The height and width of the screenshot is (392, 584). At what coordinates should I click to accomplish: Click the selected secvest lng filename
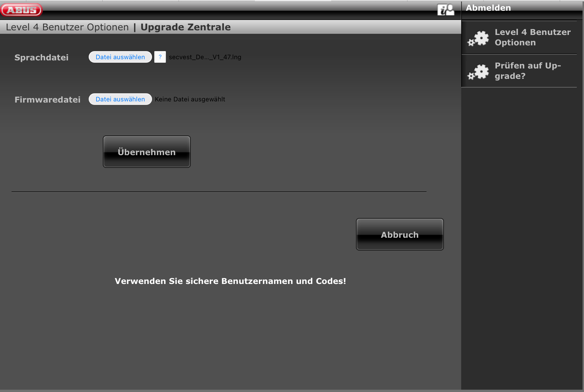[205, 57]
